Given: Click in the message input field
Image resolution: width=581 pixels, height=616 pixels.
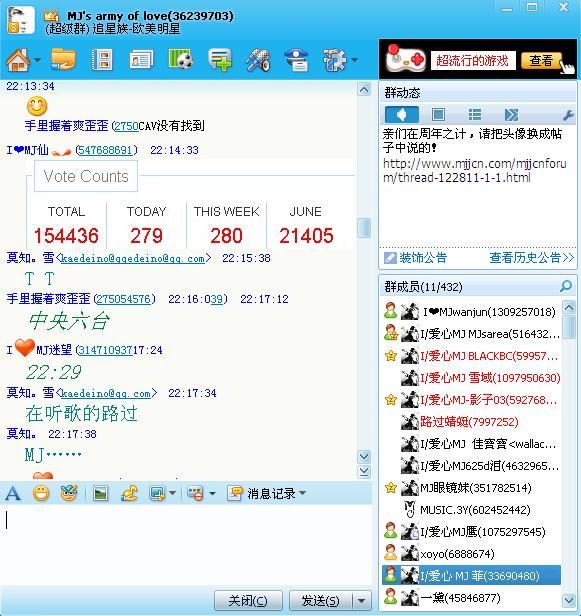Looking at the screenshot, I should pyautogui.click(x=185, y=544).
